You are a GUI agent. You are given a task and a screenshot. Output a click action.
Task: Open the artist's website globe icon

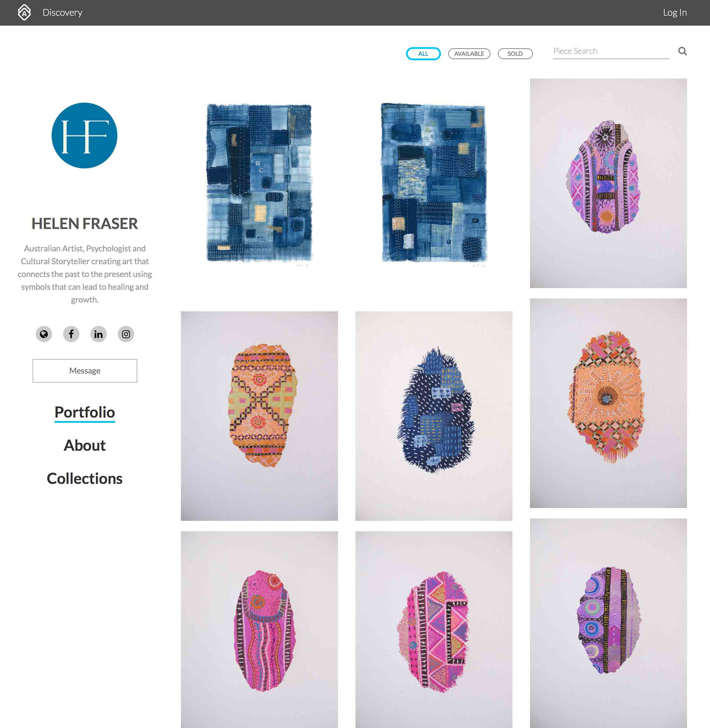coord(44,334)
